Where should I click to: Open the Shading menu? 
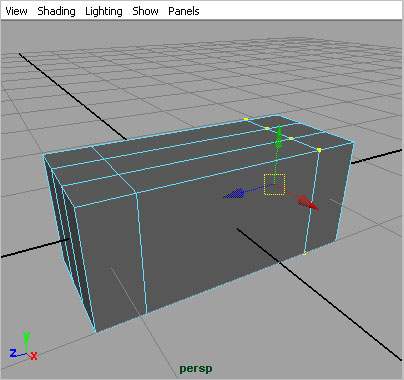point(56,11)
